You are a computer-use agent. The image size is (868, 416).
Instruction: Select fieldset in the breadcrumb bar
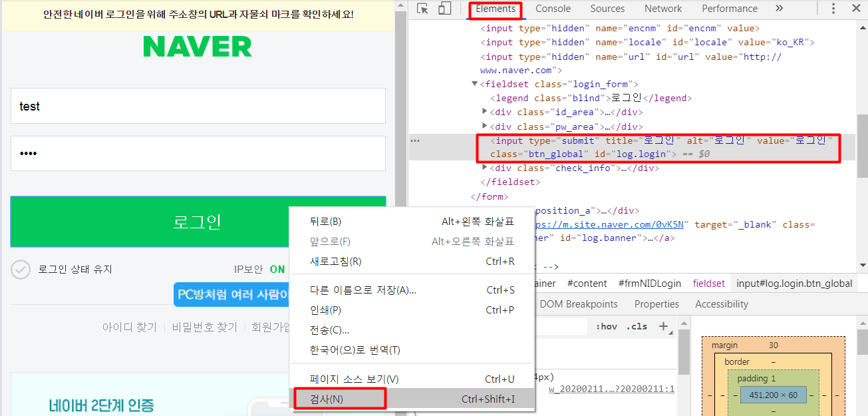point(709,284)
